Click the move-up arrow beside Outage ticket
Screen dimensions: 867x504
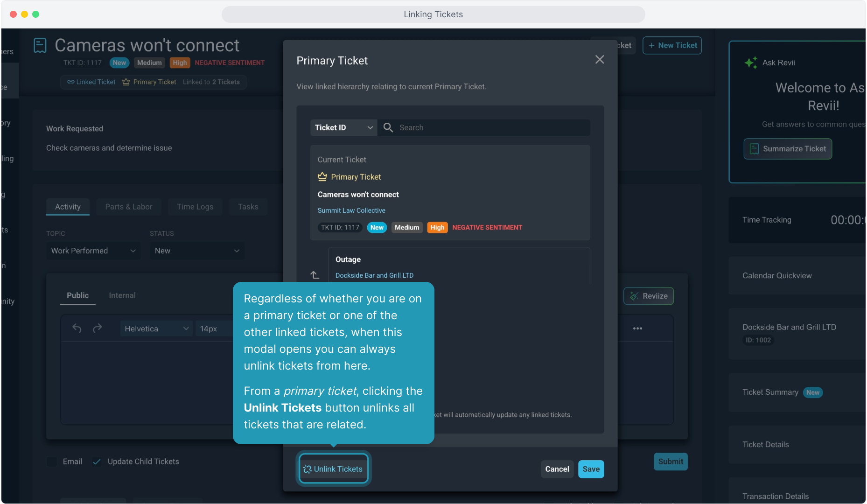pyautogui.click(x=315, y=275)
